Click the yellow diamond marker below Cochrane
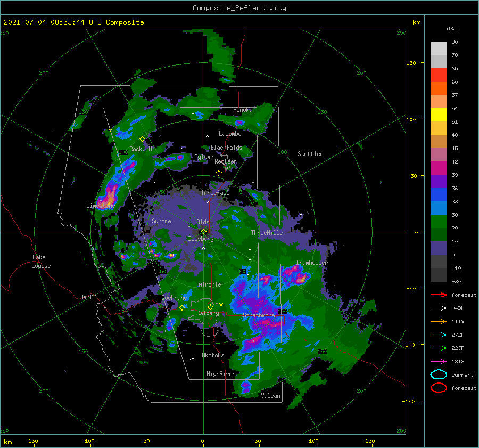This screenshot has width=479, height=448. [x=182, y=307]
